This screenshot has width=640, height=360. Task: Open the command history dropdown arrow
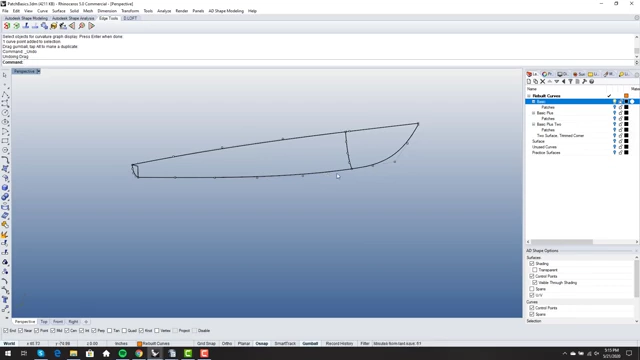point(637,62)
